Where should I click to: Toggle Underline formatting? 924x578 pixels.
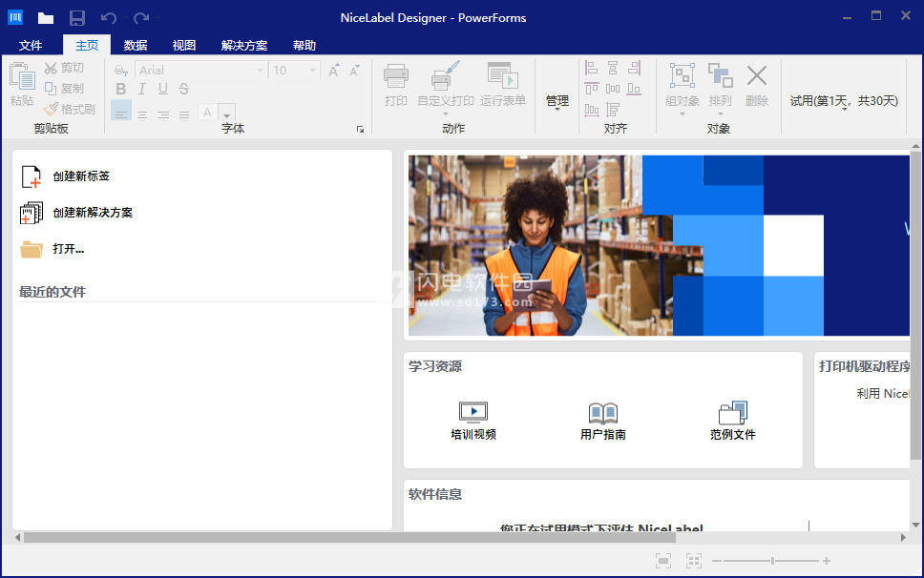pos(163,89)
